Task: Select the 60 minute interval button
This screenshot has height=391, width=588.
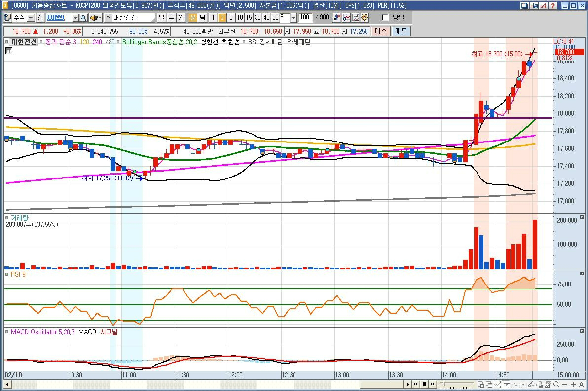Action: pyautogui.click(x=275, y=18)
